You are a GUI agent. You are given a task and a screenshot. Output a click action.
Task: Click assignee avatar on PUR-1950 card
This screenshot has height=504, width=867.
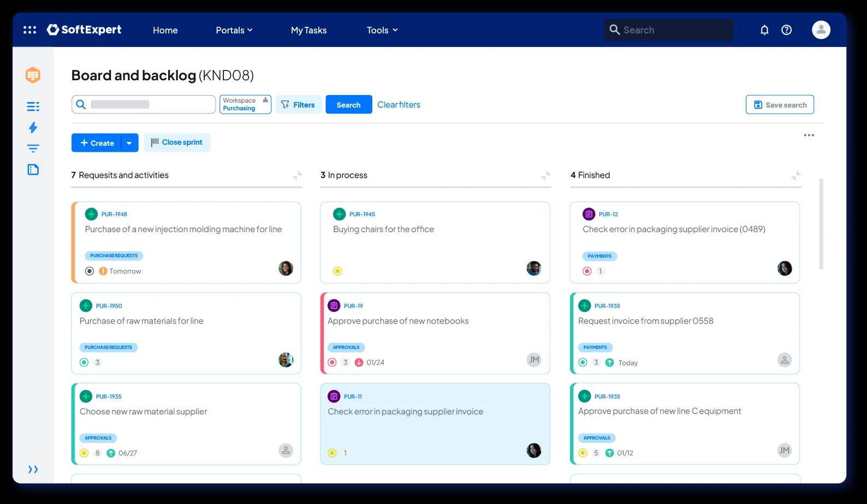click(286, 359)
